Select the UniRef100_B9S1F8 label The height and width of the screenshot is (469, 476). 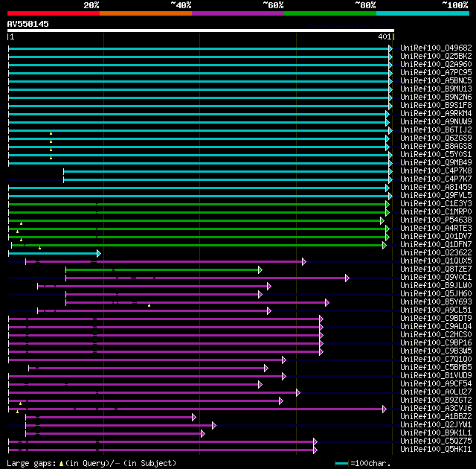click(436, 105)
